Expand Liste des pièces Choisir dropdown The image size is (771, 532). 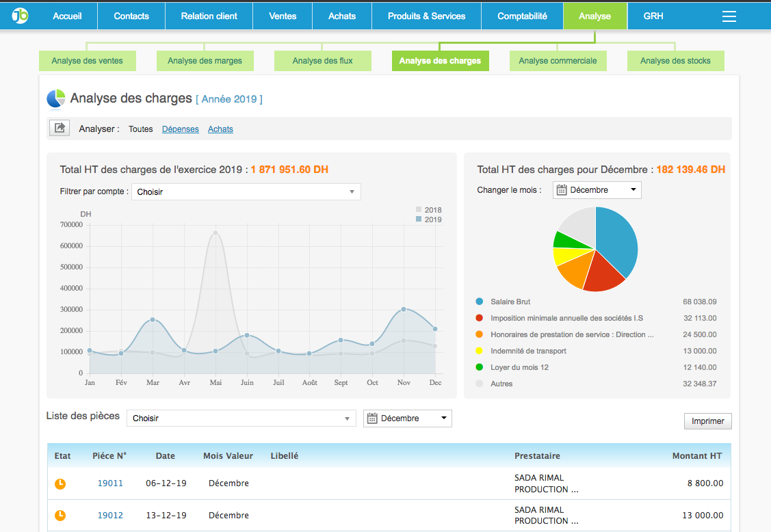pyautogui.click(x=241, y=418)
